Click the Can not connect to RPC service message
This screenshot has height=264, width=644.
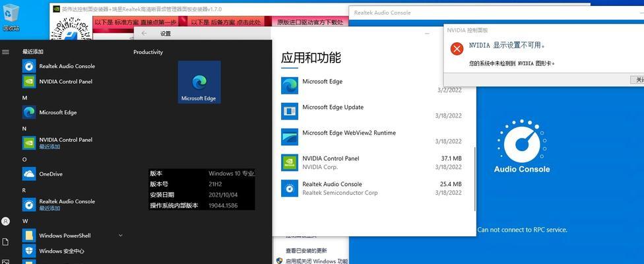(x=522, y=230)
